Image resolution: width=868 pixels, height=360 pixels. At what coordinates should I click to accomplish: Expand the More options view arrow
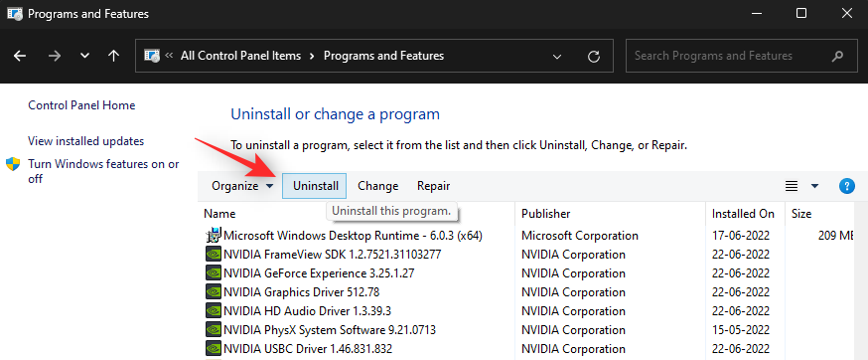(814, 186)
